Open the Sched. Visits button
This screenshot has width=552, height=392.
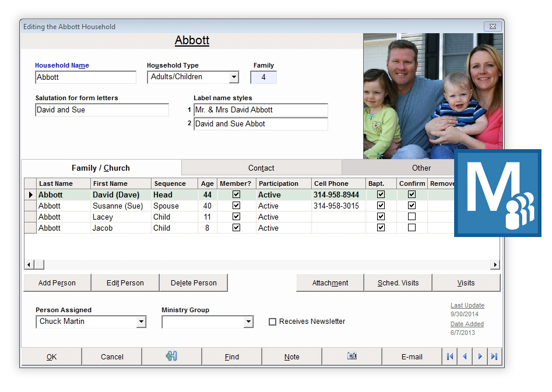point(398,282)
